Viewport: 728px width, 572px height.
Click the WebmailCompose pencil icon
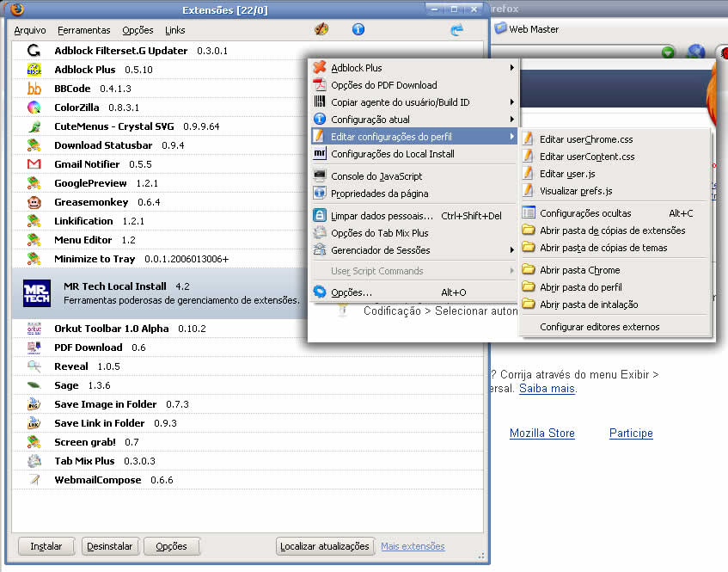34,480
